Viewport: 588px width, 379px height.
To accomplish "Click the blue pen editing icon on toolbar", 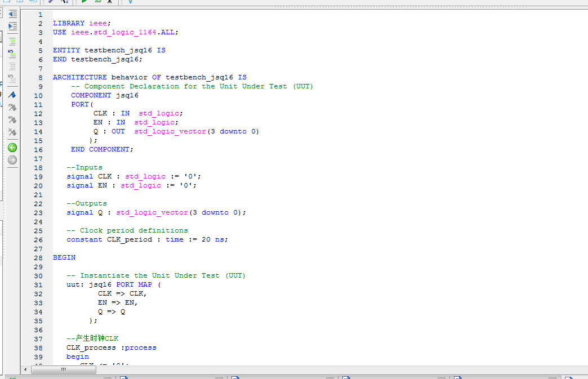I will click(x=51, y=3).
